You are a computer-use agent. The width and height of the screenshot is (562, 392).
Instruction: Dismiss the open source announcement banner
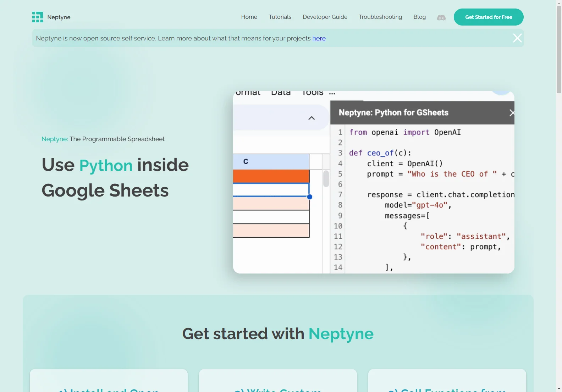(517, 38)
